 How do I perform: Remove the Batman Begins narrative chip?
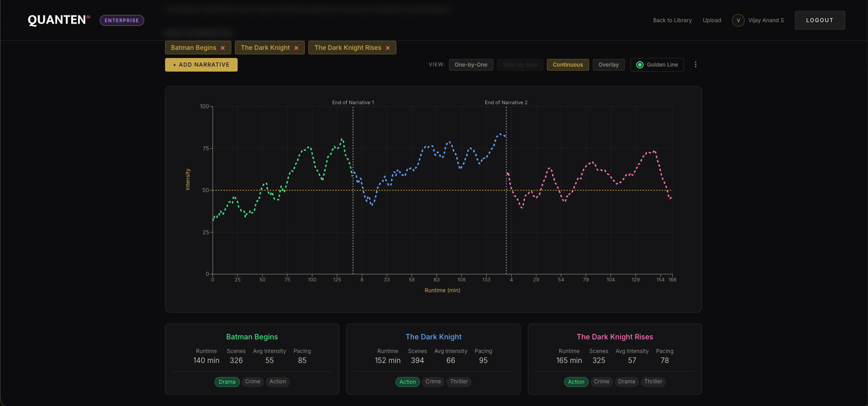pos(223,48)
